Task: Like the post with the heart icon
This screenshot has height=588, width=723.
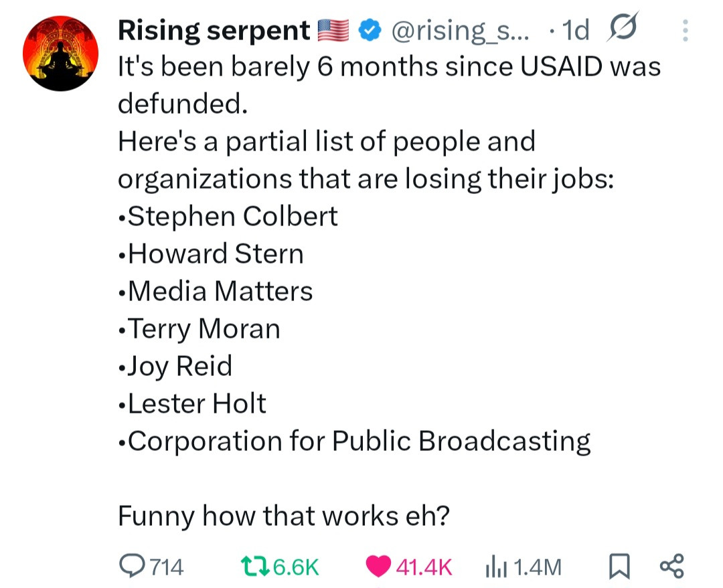Action: [x=378, y=567]
